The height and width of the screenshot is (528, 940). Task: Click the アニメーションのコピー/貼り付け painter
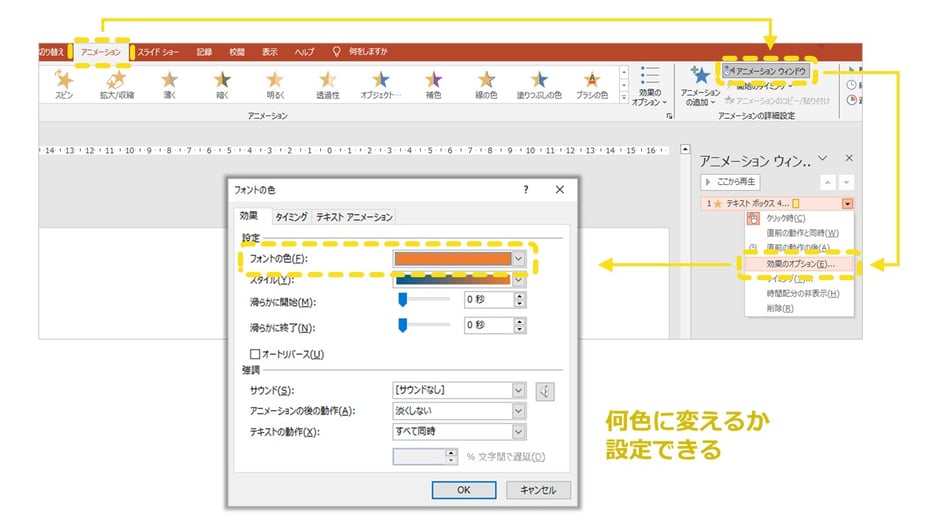[x=778, y=101]
